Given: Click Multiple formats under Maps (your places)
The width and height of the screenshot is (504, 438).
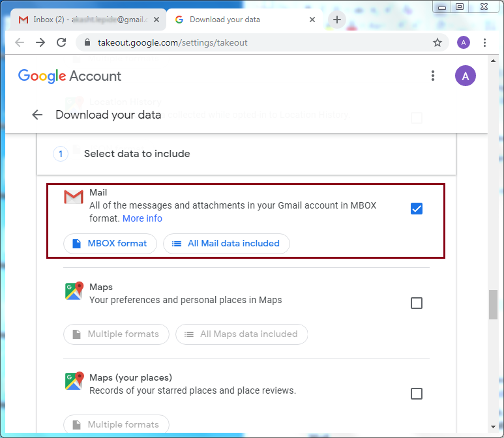Looking at the screenshot, I should pos(116,424).
